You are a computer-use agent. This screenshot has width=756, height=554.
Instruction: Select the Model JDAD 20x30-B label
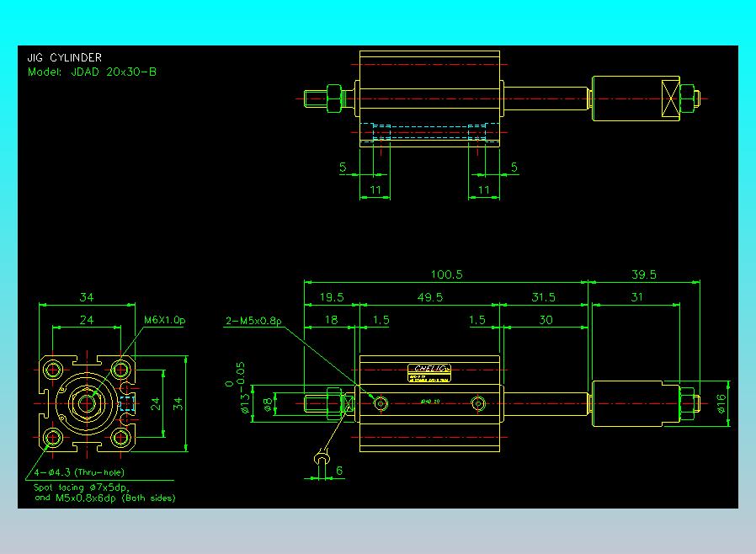92,72
